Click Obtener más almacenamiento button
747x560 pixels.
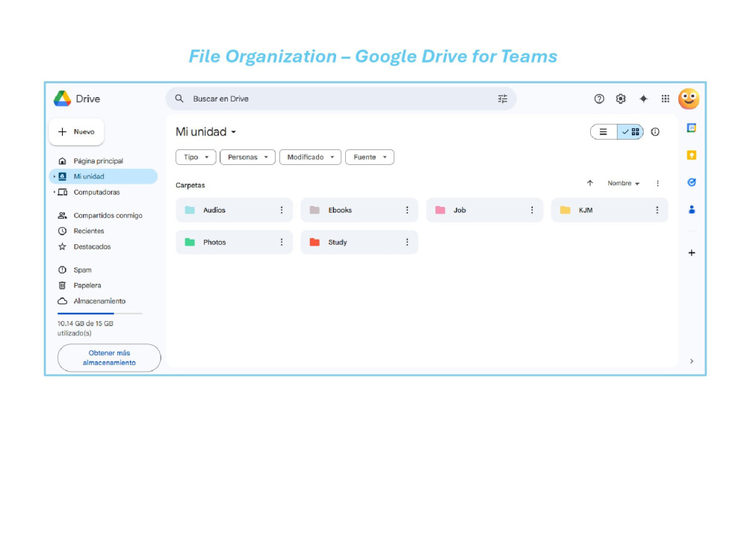click(109, 358)
